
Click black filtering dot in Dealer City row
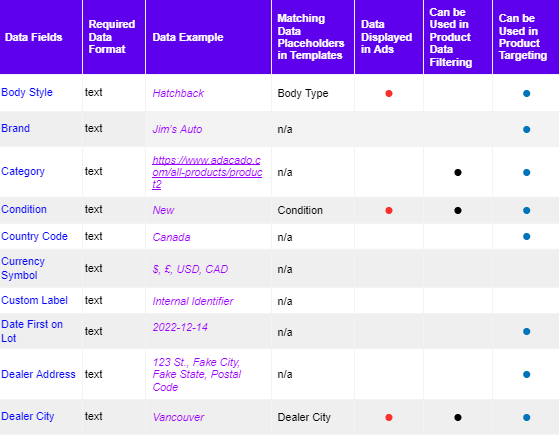(458, 417)
